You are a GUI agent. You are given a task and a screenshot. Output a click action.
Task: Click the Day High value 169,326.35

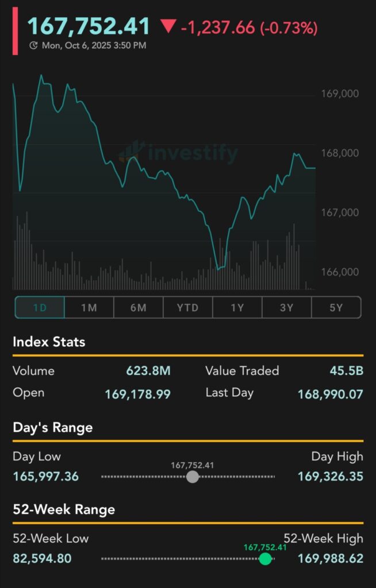pos(331,477)
